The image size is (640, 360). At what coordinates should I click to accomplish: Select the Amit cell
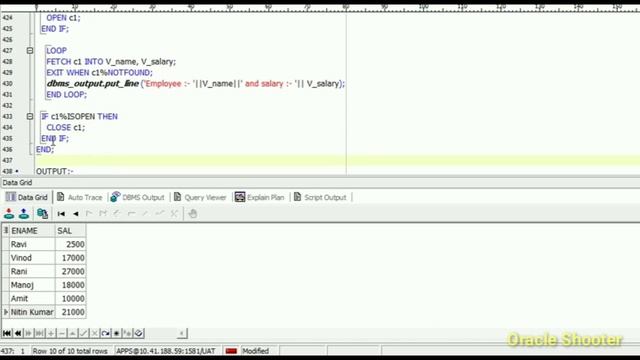pyautogui.click(x=32, y=298)
